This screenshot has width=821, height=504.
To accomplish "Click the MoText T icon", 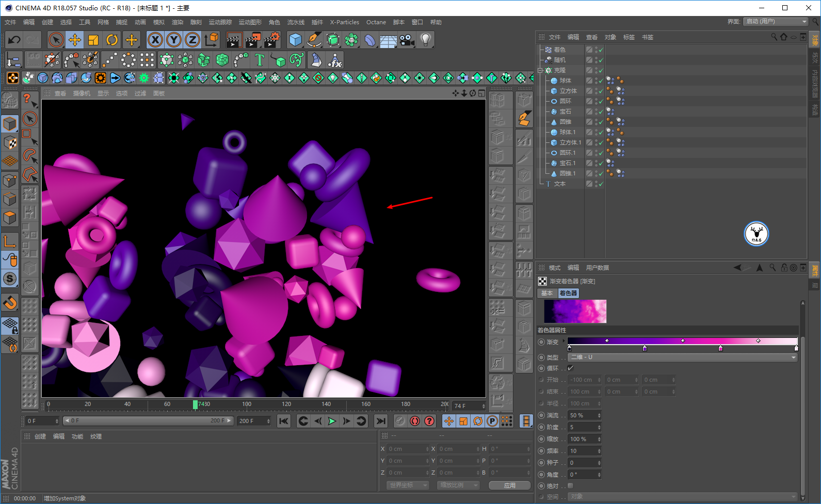I will coord(260,60).
